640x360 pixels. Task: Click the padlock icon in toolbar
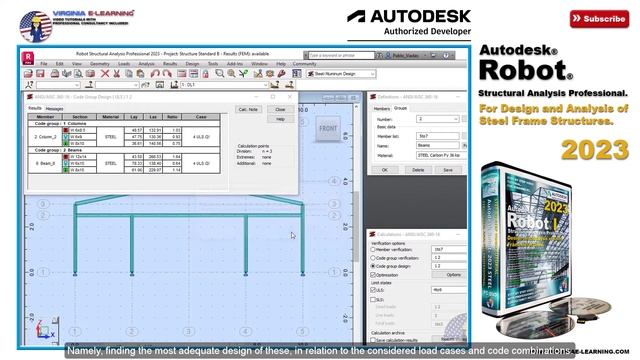click(x=205, y=74)
